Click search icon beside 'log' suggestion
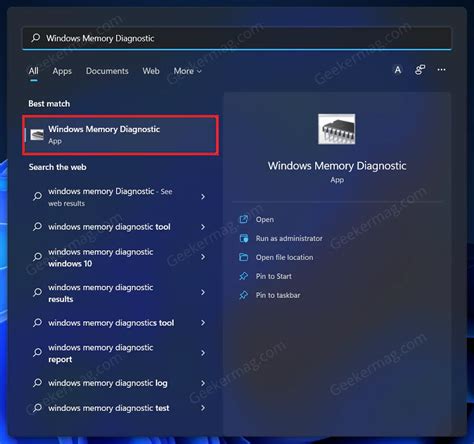The width and height of the screenshot is (474, 444). tap(37, 383)
